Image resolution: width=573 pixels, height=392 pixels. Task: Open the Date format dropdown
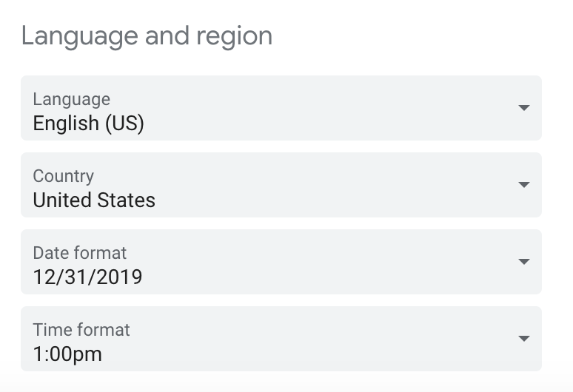(281, 262)
